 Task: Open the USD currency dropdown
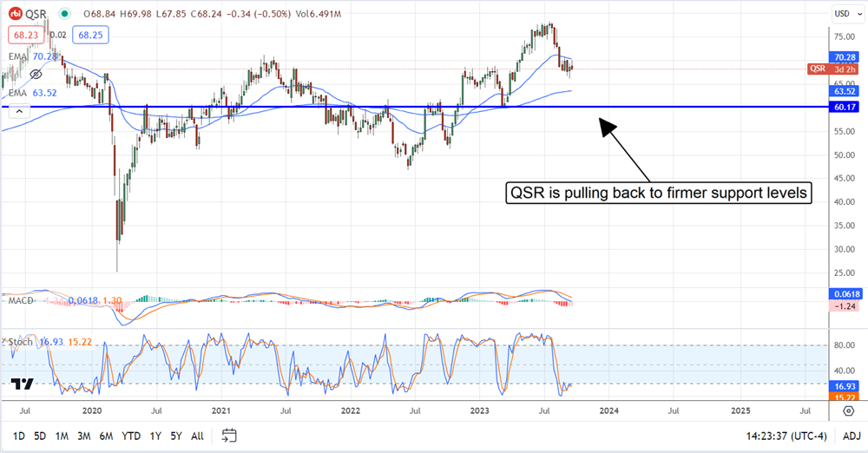point(845,14)
